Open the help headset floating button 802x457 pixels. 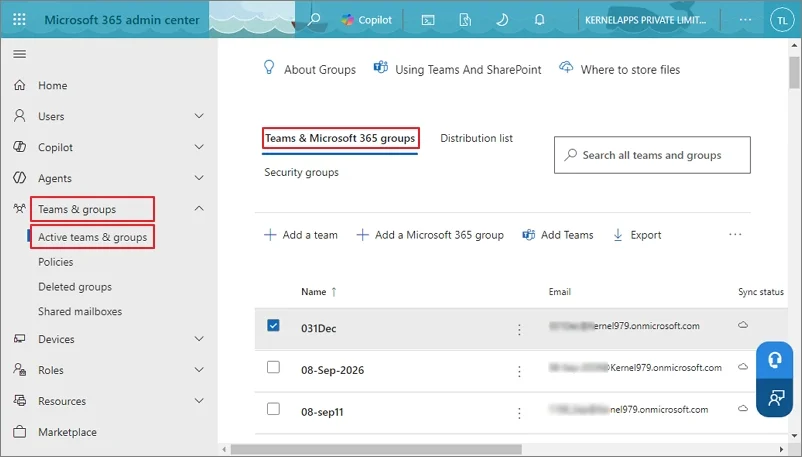coord(774,360)
